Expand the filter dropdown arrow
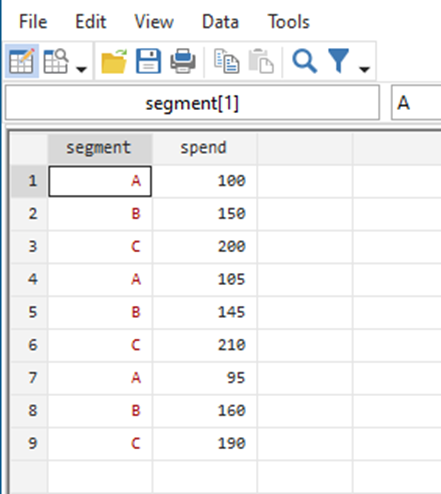Screen dimensions: 441x494 point(364,69)
